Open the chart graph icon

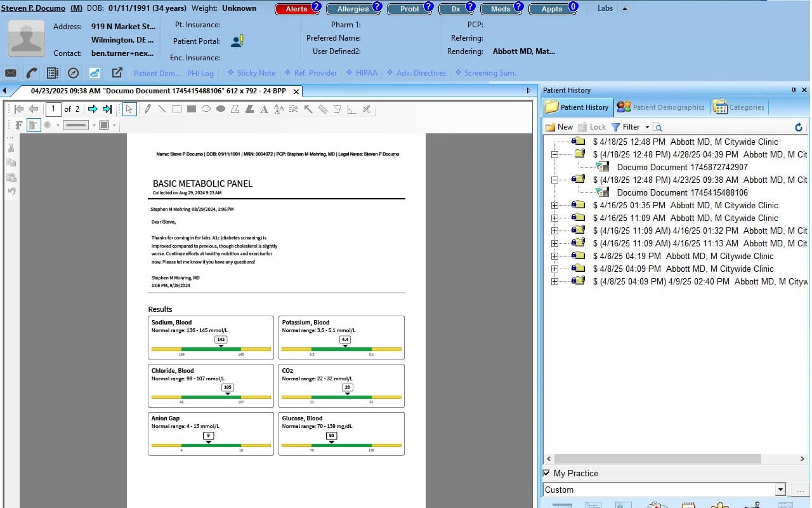click(95, 73)
